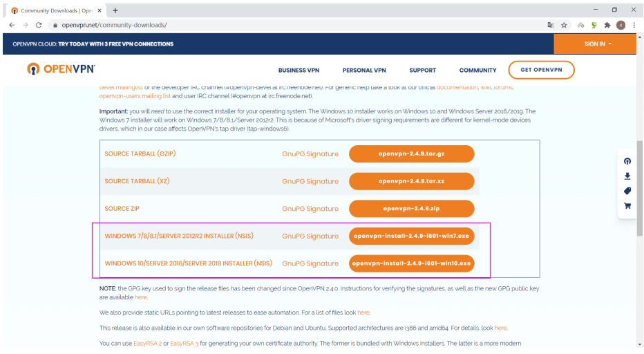Open the EasyRSA 2 link
This screenshot has height=354, width=644.
pyautogui.click(x=147, y=344)
